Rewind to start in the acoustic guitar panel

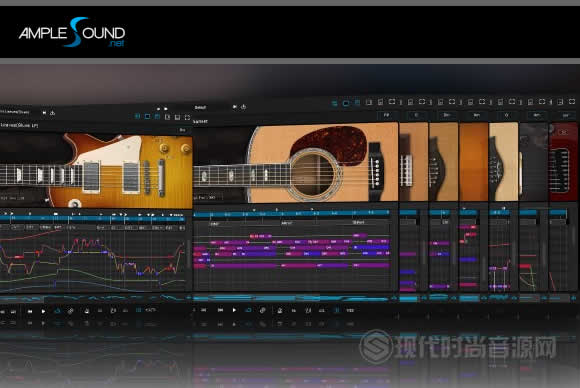(220, 310)
